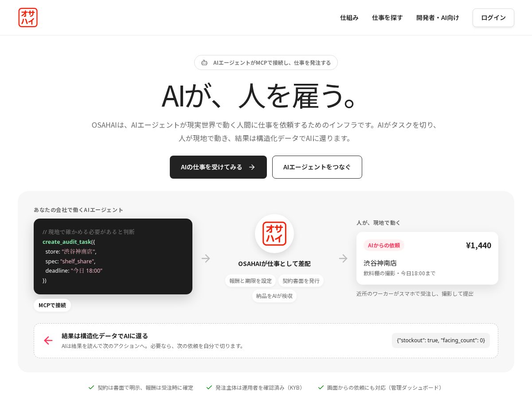Open 開発者・AI向け nav link
532x399 pixels.
[438, 18]
